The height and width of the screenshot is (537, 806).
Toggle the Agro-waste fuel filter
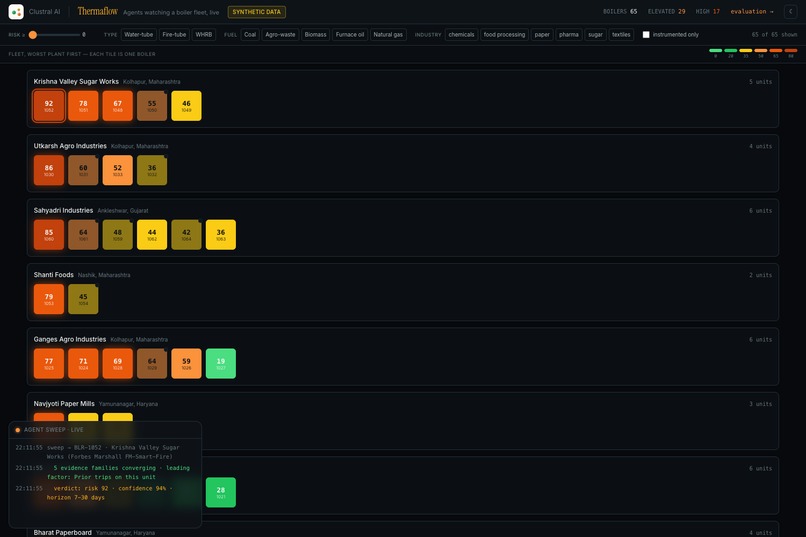coord(280,34)
